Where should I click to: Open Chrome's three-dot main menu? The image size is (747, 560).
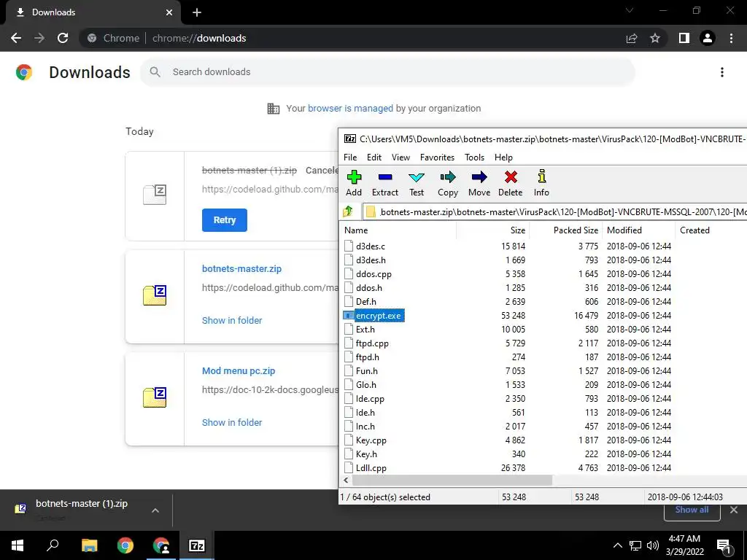click(x=731, y=38)
